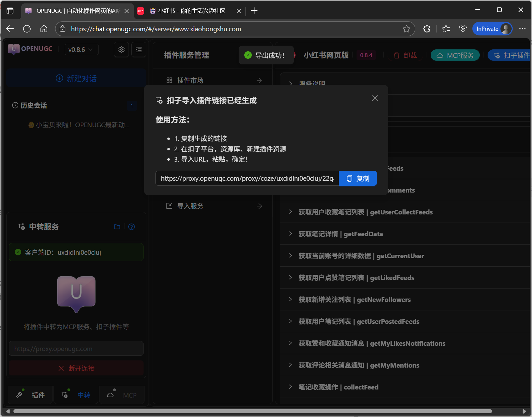The height and width of the screenshot is (417, 532).
Task: Go back with the browser back arrow
Action: (x=10, y=29)
